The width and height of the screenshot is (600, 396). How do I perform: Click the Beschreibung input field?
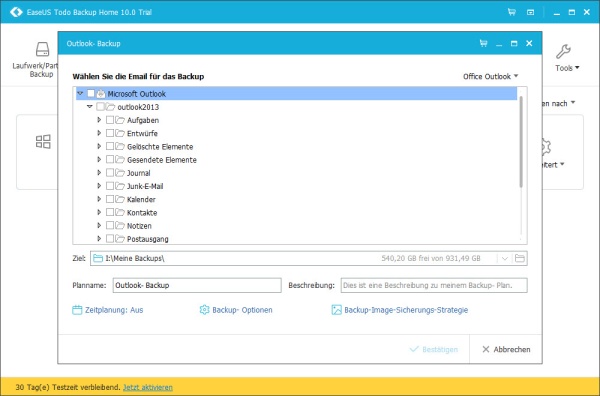tap(434, 285)
